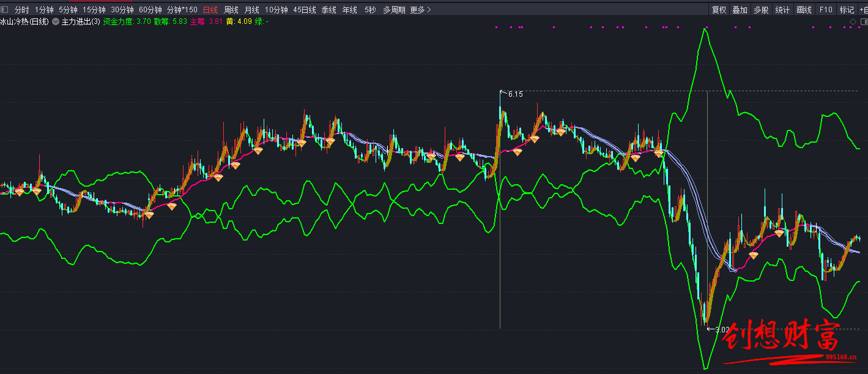Image resolution: width=868 pixels, height=374 pixels.
Task: Expand the 更多 periods menu
Action: pyautogui.click(x=420, y=10)
